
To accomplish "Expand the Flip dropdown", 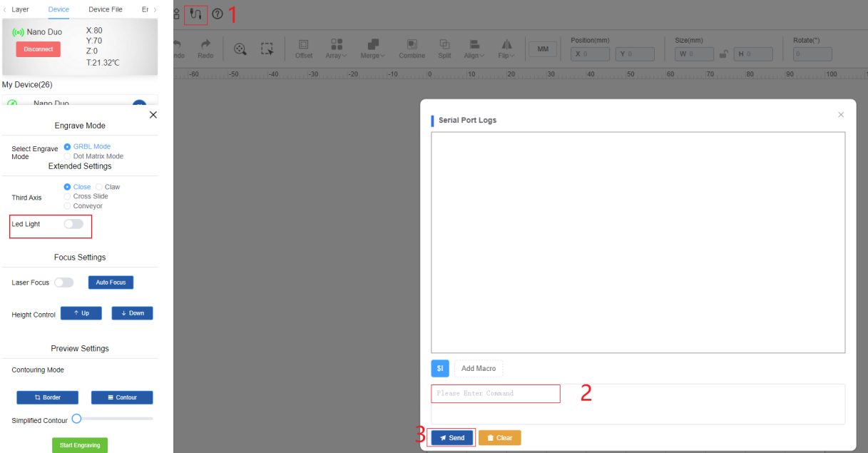I will (x=506, y=48).
